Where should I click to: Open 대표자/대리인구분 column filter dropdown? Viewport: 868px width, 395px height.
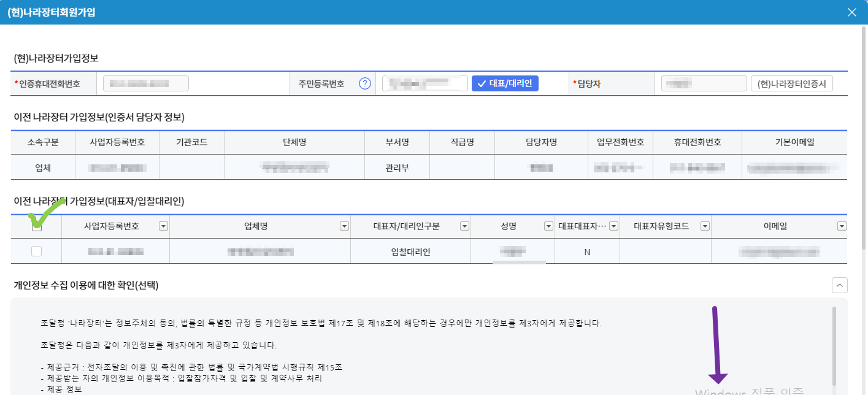(x=464, y=226)
